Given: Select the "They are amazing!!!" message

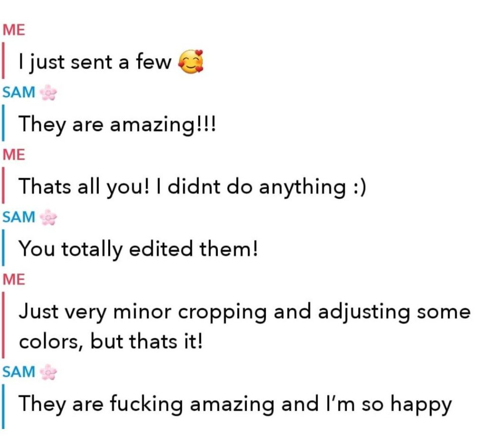Looking at the screenshot, I should tap(117, 125).
